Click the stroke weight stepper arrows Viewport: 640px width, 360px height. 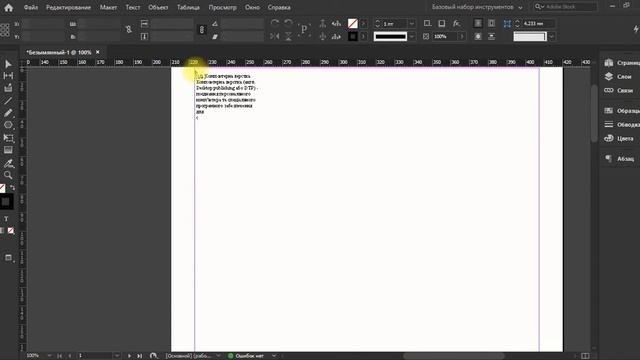coord(378,24)
